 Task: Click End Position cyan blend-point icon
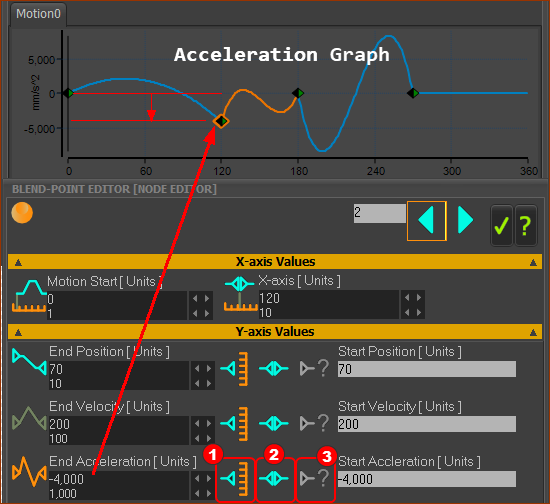274,369
